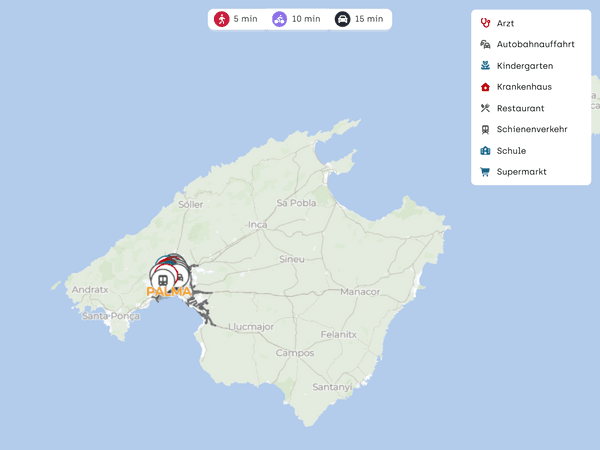Click the Felanitx label on the map
This screenshot has height=450, width=600.
(339, 334)
